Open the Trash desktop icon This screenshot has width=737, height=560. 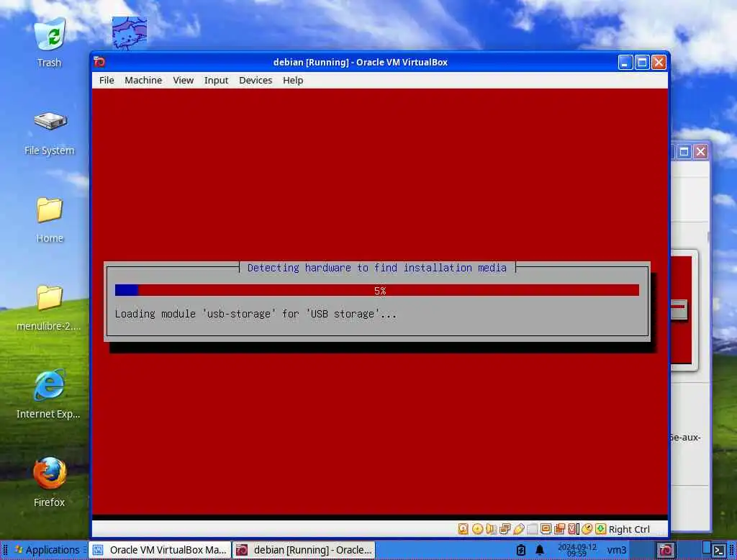tap(50, 42)
